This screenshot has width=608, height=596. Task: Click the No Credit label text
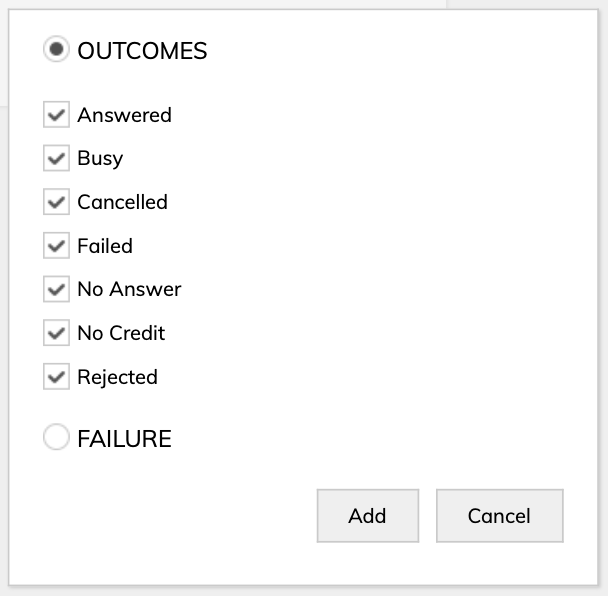(x=121, y=333)
